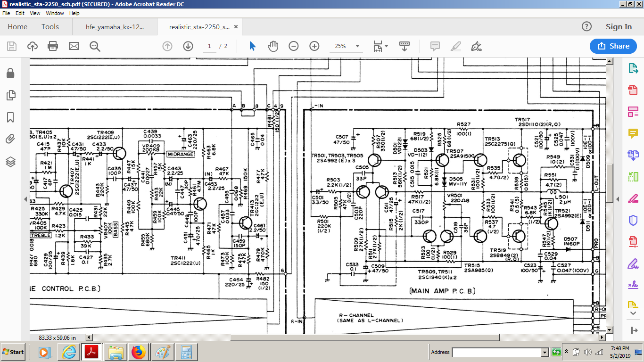Go to the previous page

[x=167, y=46]
